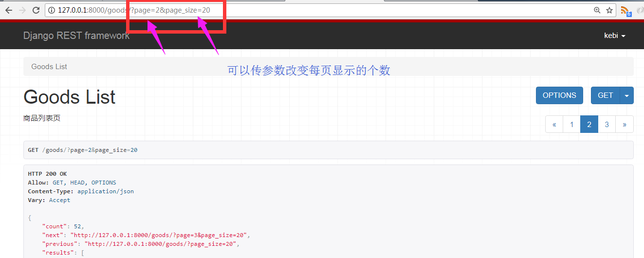The width and height of the screenshot is (644, 258).
Task: Select page 1 in pagination
Action: click(x=571, y=124)
